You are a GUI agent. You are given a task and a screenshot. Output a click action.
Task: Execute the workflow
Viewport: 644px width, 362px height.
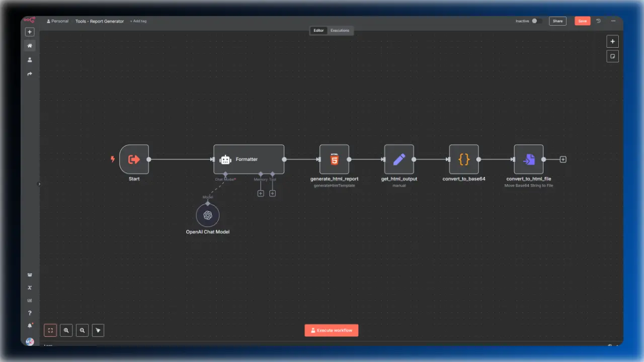(331, 330)
